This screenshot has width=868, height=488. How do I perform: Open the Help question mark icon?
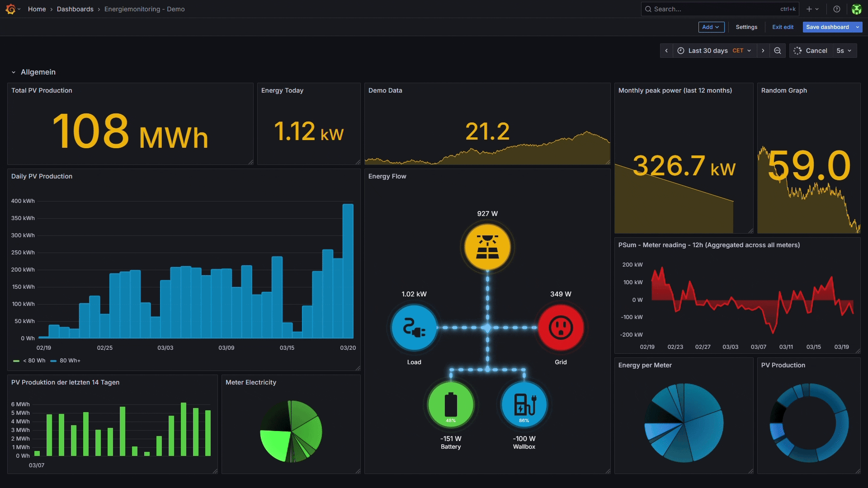pyautogui.click(x=837, y=9)
